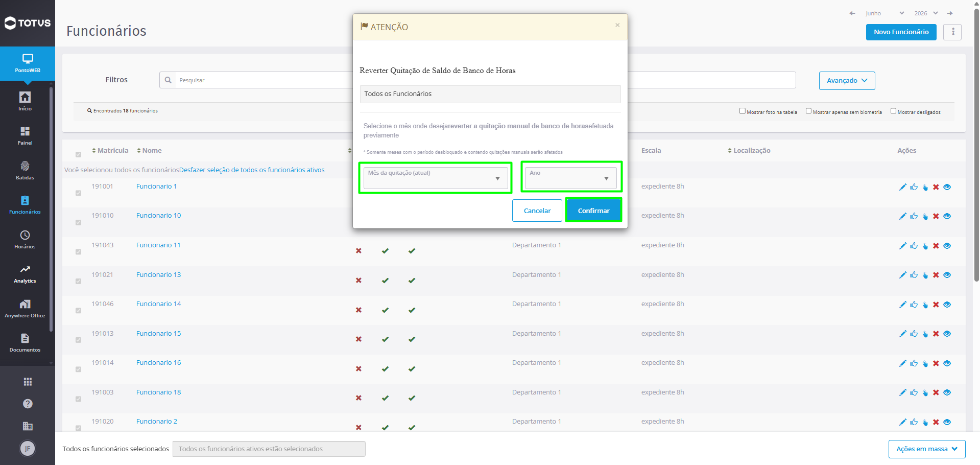Go to previous month with left arrow
980x465 pixels.
pos(852,13)
